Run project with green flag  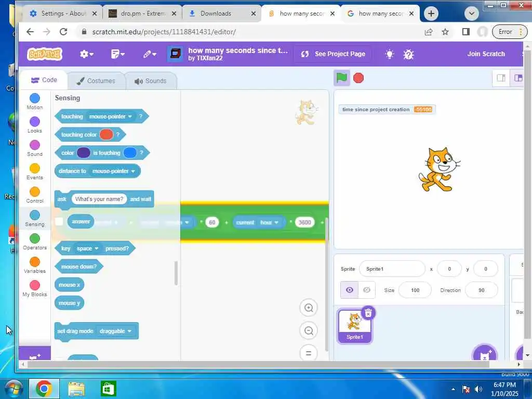(342, 78)
